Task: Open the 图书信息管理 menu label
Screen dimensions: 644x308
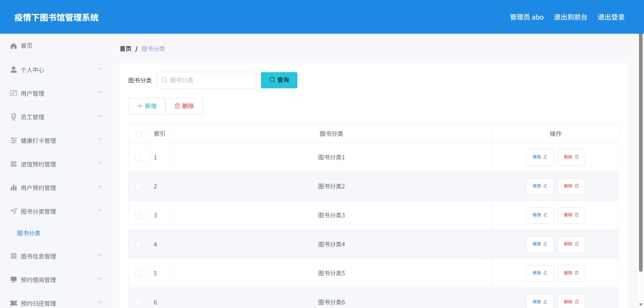Action: (x=38, y=256)
